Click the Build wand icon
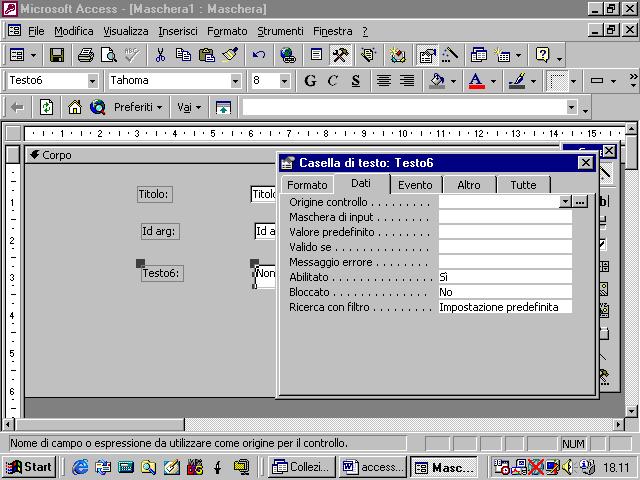Image resolution: width=640 pixels, height=480 pixels. tap(450, 55)
